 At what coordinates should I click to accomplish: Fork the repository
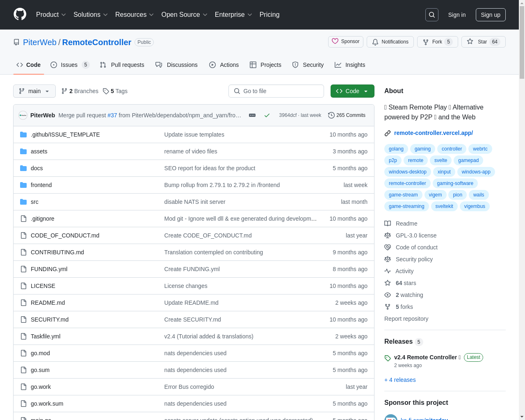[x=437, y=42]
